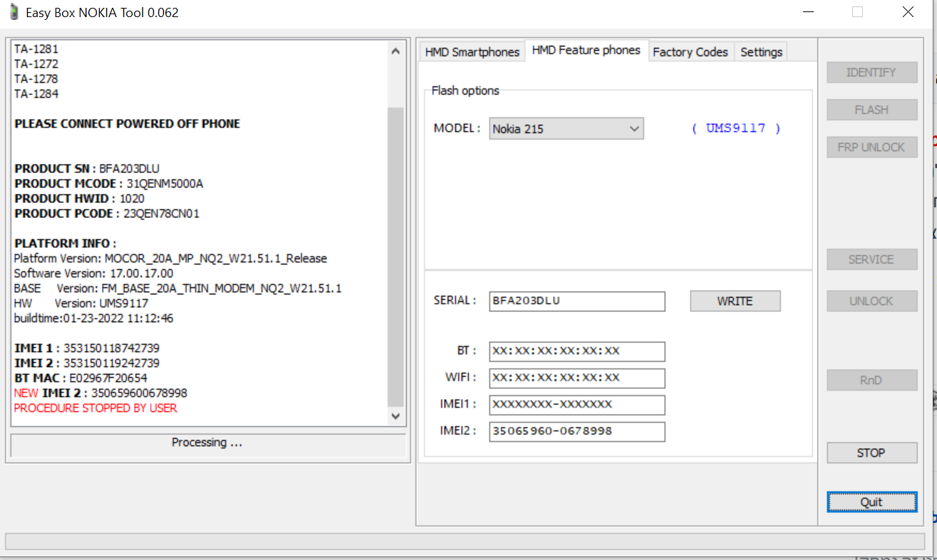Viewport: 937px width, 560px height.
Task: Click the "PRODUCT SN : BFA203DLU" log line
Action: (x=87, y=169)
